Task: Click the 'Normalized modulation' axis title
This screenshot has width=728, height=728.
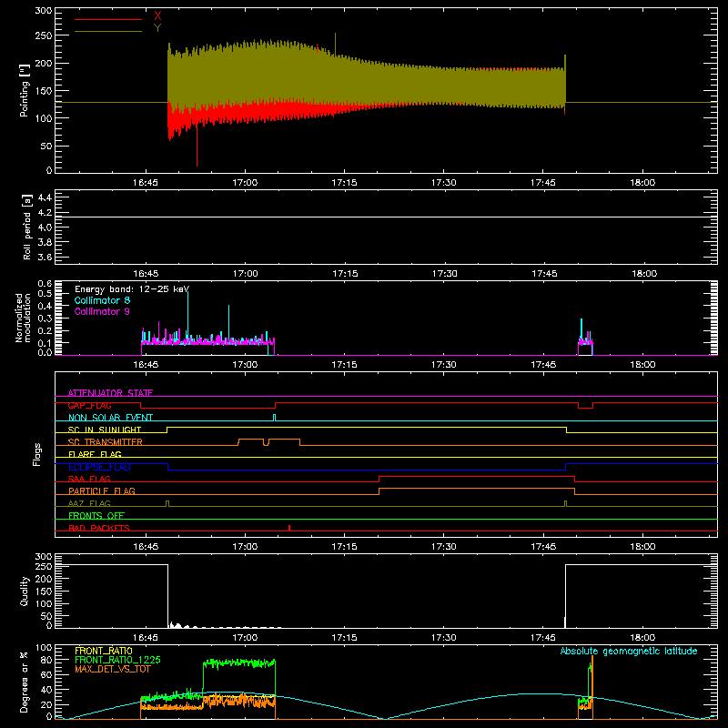Action: (x=23, y=318)
